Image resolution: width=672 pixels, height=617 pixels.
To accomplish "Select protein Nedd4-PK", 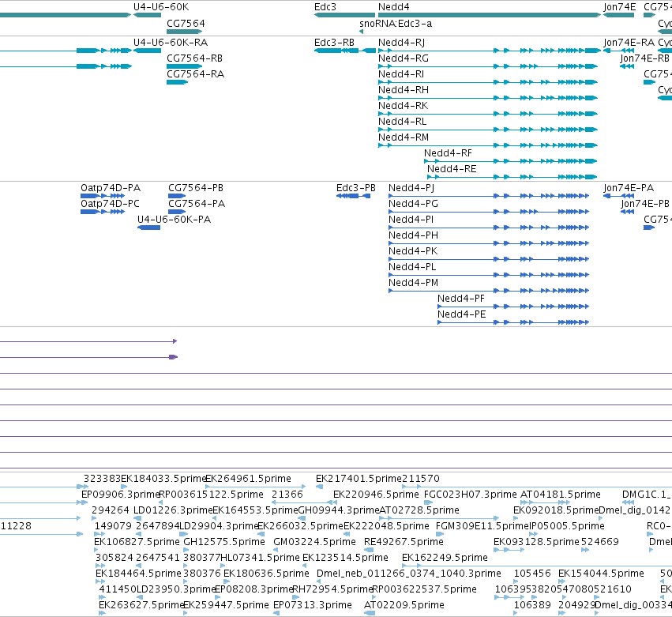I will (489, 259).
